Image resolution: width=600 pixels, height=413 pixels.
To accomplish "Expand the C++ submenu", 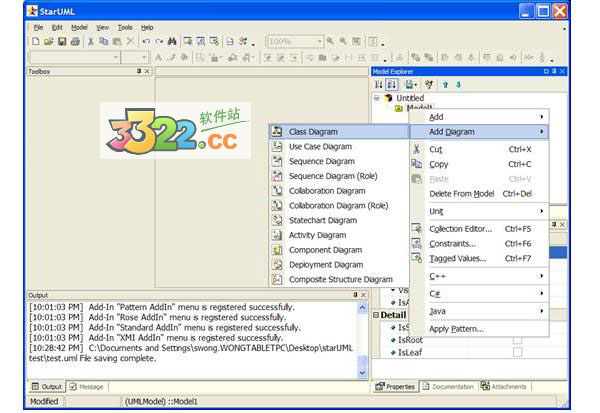I will [x=479, y=276].
